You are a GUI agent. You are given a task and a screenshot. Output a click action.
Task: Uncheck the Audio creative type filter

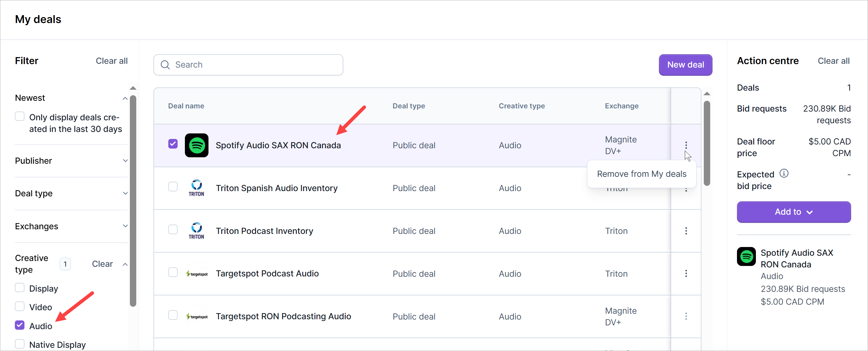tap(20, 325)
